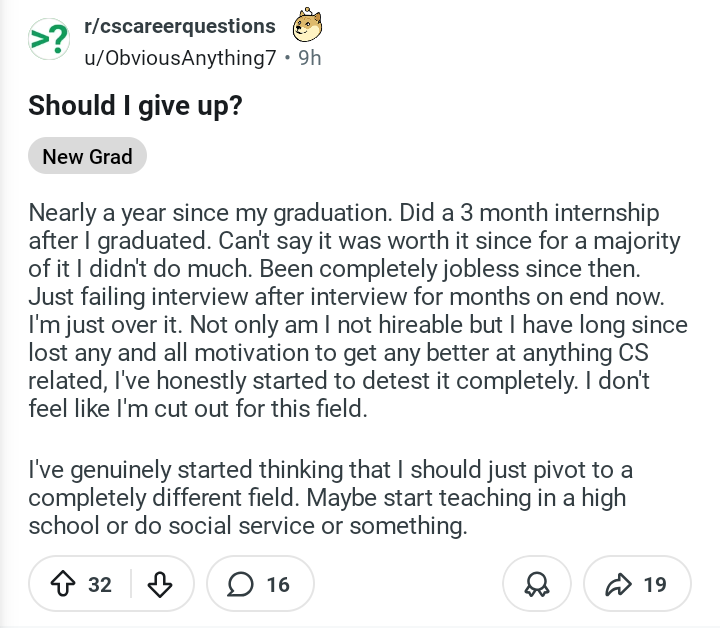
Task: Upvote the post
Action: click(x=66, y=584)
